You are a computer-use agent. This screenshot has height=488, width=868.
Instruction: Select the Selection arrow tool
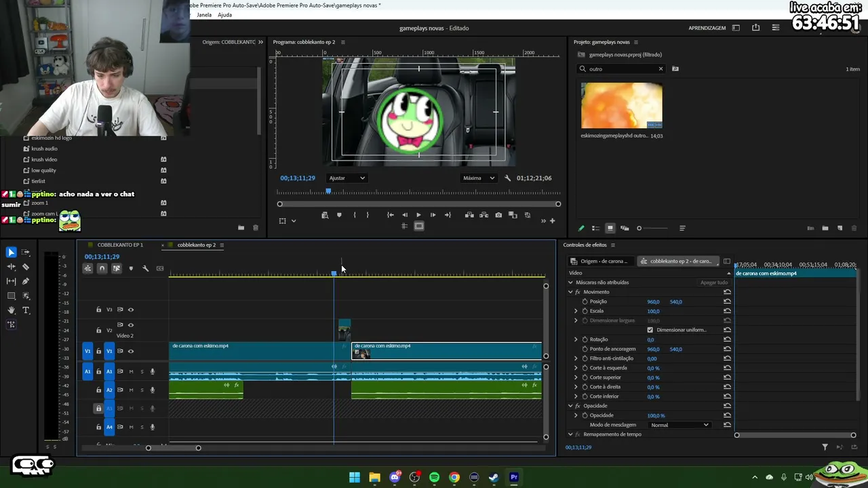click(12, 252)
